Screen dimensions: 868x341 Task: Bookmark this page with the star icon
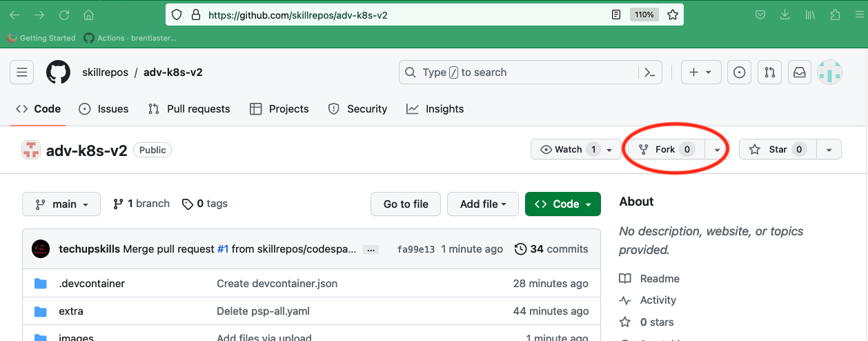coord(673,14)
